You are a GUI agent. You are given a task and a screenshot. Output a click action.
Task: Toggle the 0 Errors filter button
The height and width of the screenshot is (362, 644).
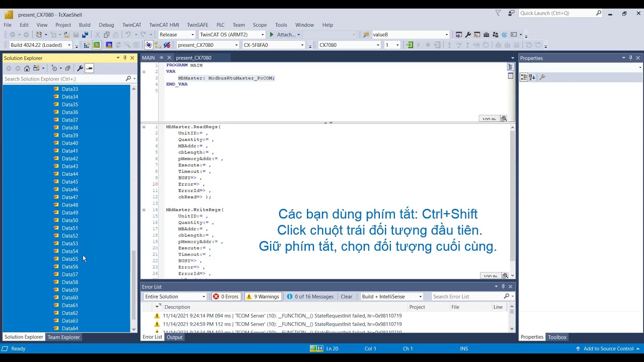point(225,297)
